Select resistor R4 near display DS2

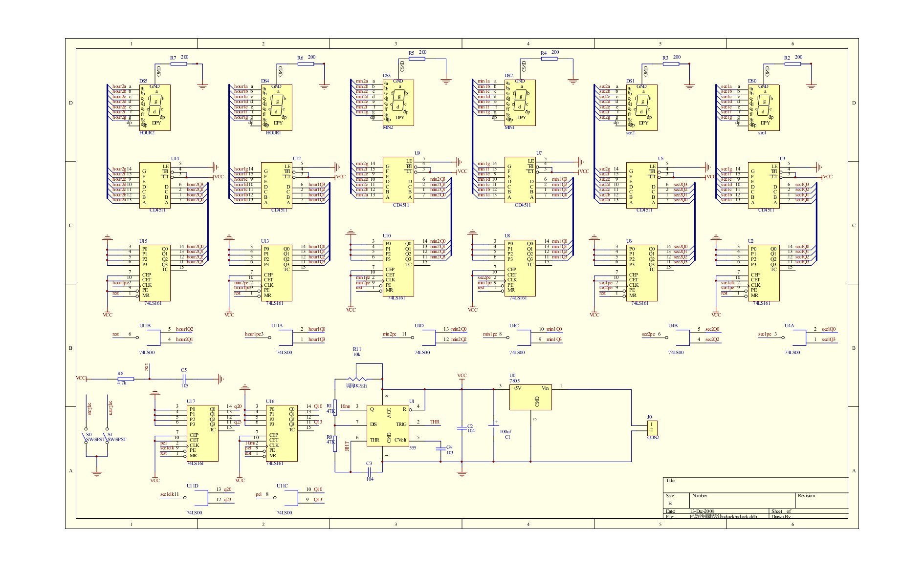(550, 59)
